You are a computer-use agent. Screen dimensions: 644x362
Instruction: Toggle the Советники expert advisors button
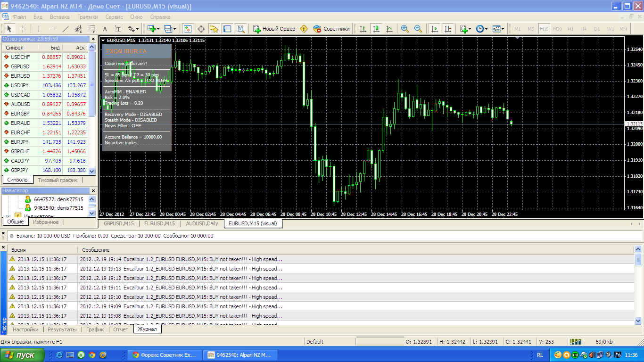[331, 29]
